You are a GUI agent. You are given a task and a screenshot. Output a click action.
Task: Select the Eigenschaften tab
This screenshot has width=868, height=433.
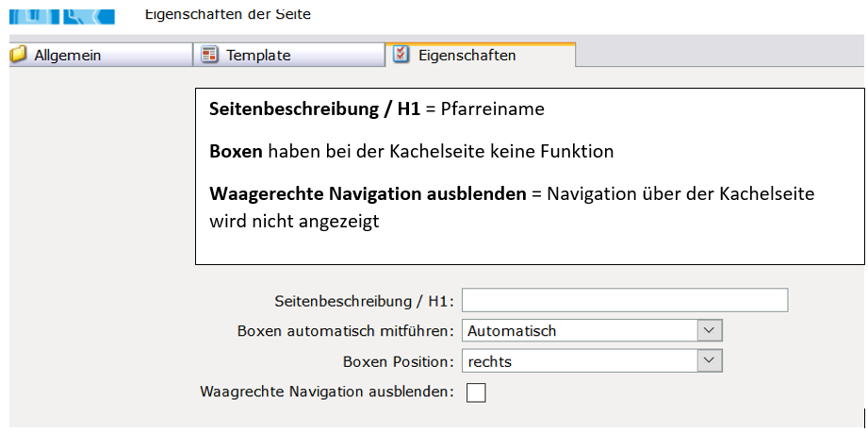pos(481,55)
